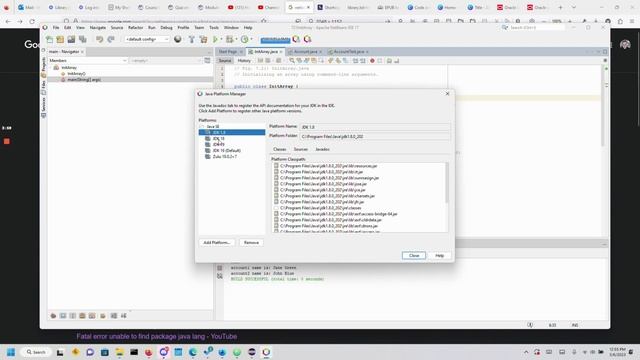
Task: Click the Profile Project clock icon
Action: [244, 39]
